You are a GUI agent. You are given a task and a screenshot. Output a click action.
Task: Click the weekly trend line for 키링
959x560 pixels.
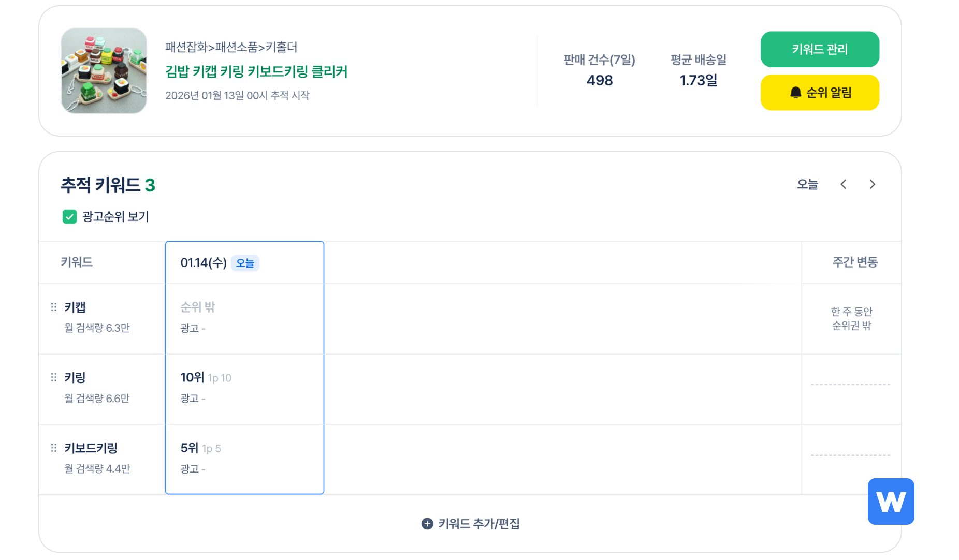851,385
